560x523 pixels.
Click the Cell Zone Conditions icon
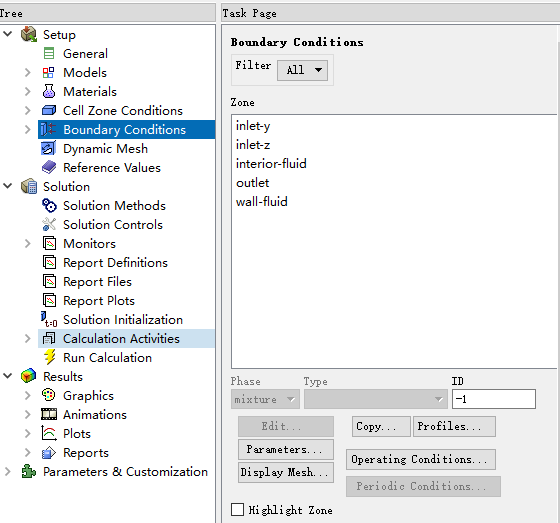pyautogui.click(x=49, y=110)
